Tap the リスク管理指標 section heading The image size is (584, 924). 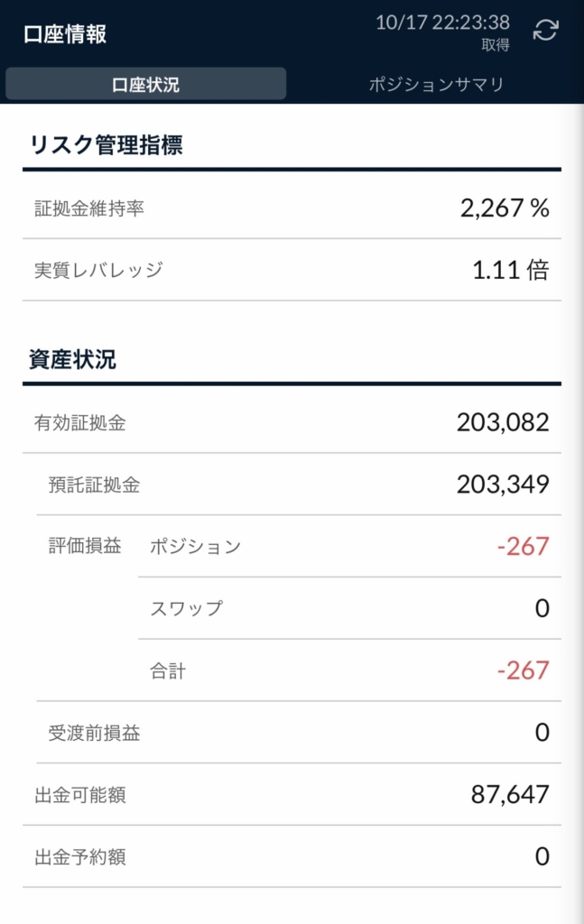point(107,145)
